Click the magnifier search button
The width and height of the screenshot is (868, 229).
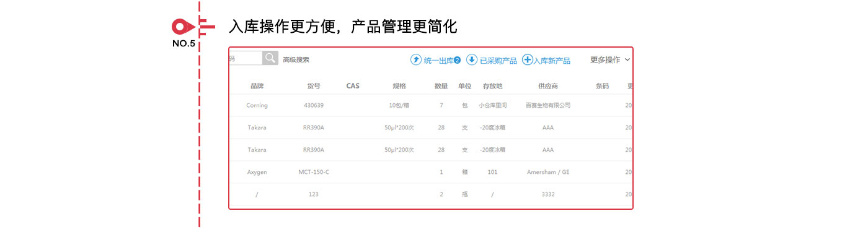(270, 58)
